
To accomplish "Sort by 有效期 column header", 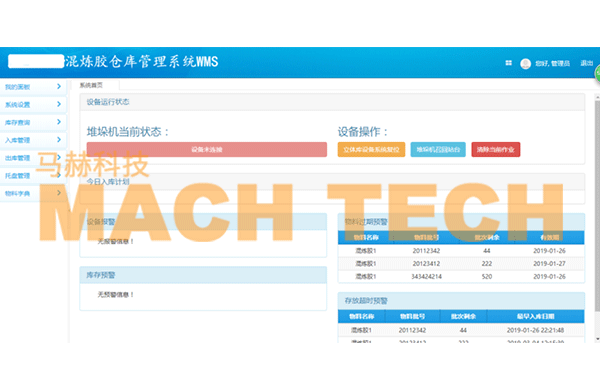I will coord(549,237).
